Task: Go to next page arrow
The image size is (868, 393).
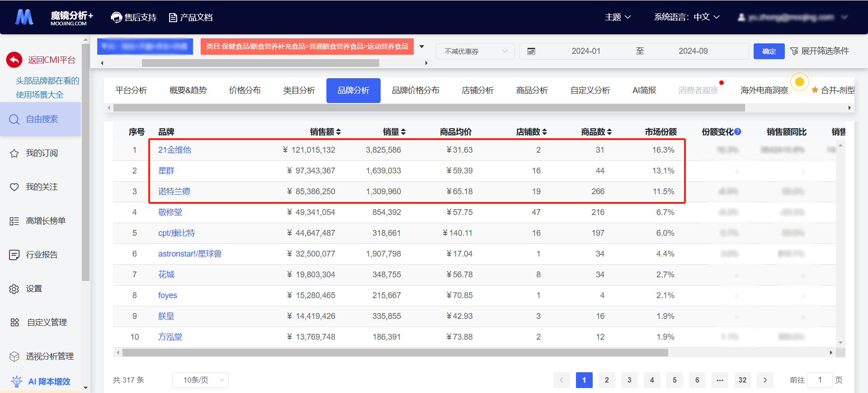Action: 765,380
